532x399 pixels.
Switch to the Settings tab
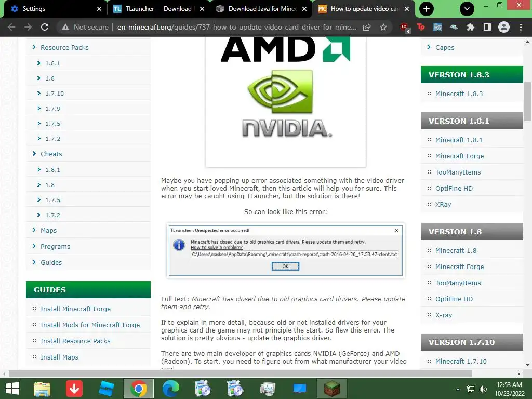coord(54,9)
